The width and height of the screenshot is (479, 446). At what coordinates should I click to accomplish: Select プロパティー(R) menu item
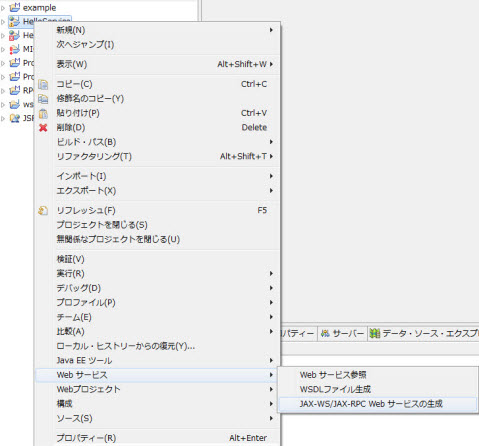pyautogui.click(x=157, y=438)
